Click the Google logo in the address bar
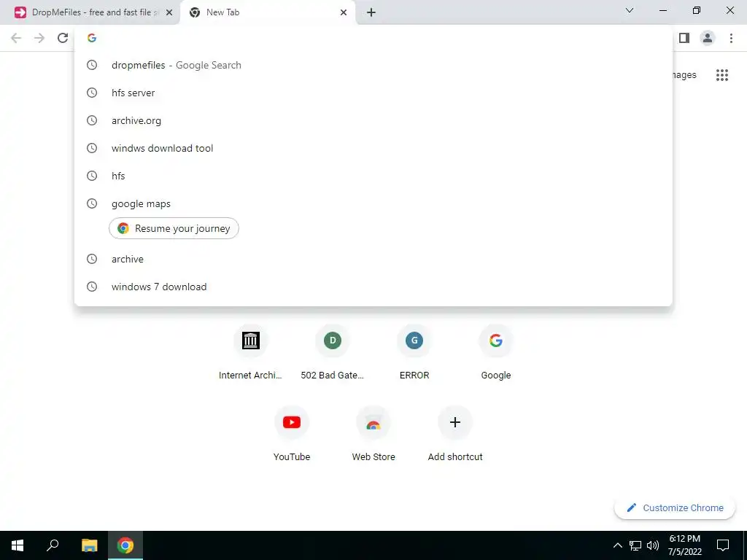The height and width of the screenshot is (560, 747). click(92, 38)
